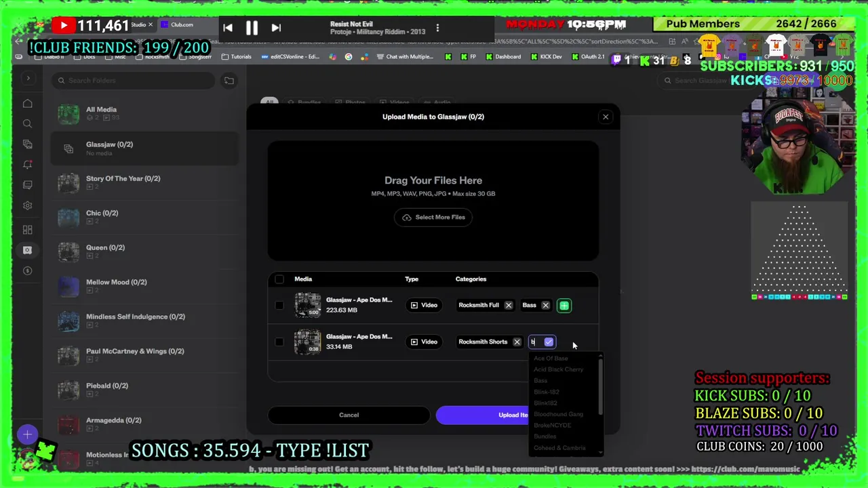Remove the Rocksmith Full category tag
Viewport: 868px width, 488px height.
click(509, 305)
